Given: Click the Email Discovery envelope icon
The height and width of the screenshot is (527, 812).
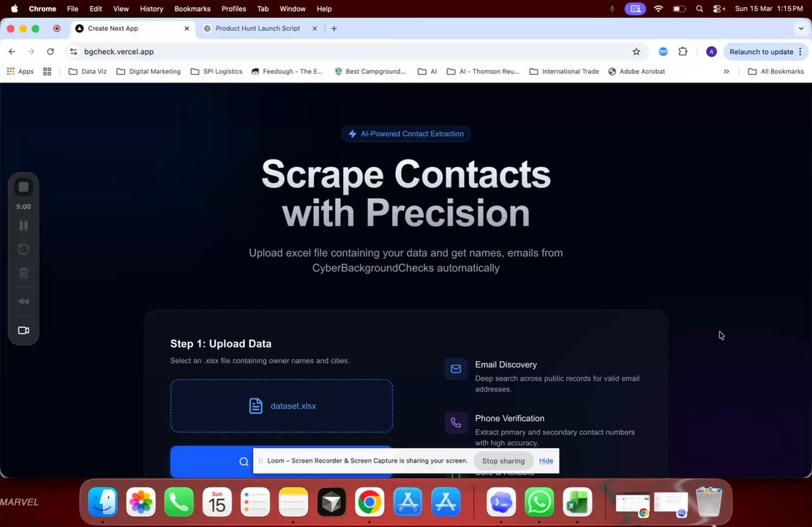Looking at the screenshot, I should point(456,369).
